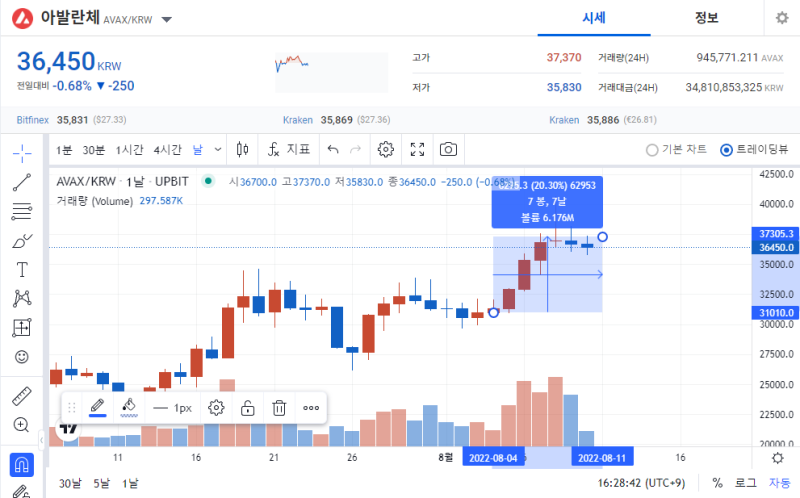
Task: Select the ruler measure tool
Action: click(x=21, y=396)
